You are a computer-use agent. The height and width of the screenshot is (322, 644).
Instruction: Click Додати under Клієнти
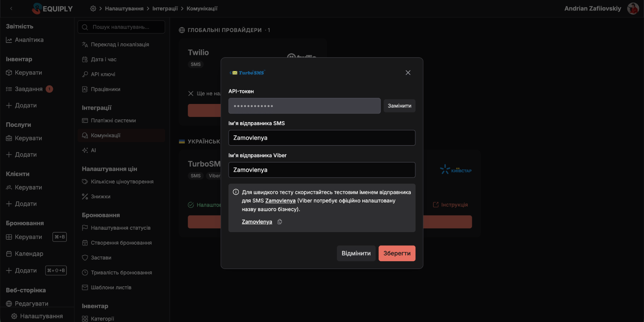pyautogui.click(x=21, y=204)
